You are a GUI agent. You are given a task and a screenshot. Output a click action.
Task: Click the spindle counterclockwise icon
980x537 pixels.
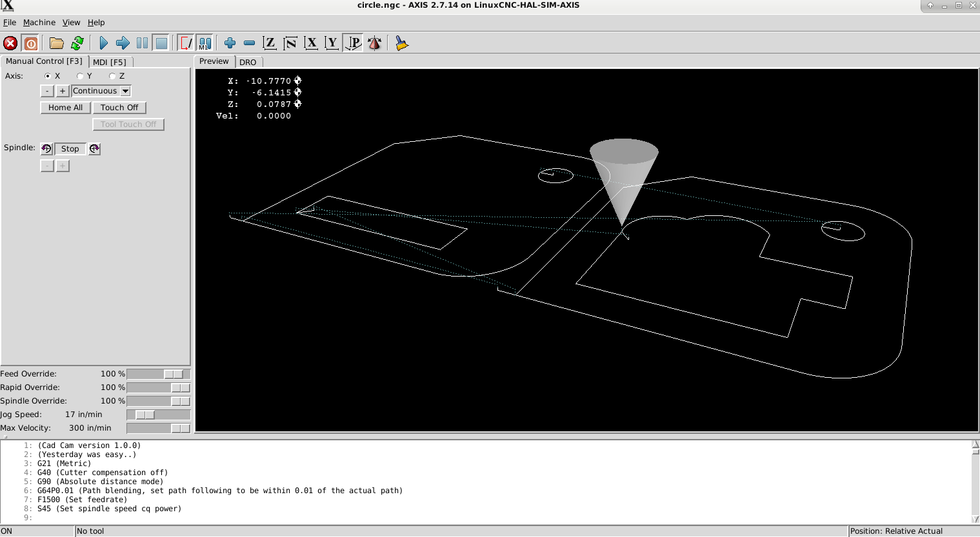46,149
